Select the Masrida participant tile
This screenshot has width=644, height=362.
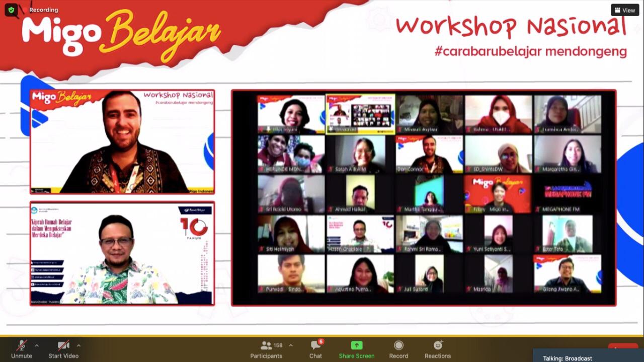[499, 274]
